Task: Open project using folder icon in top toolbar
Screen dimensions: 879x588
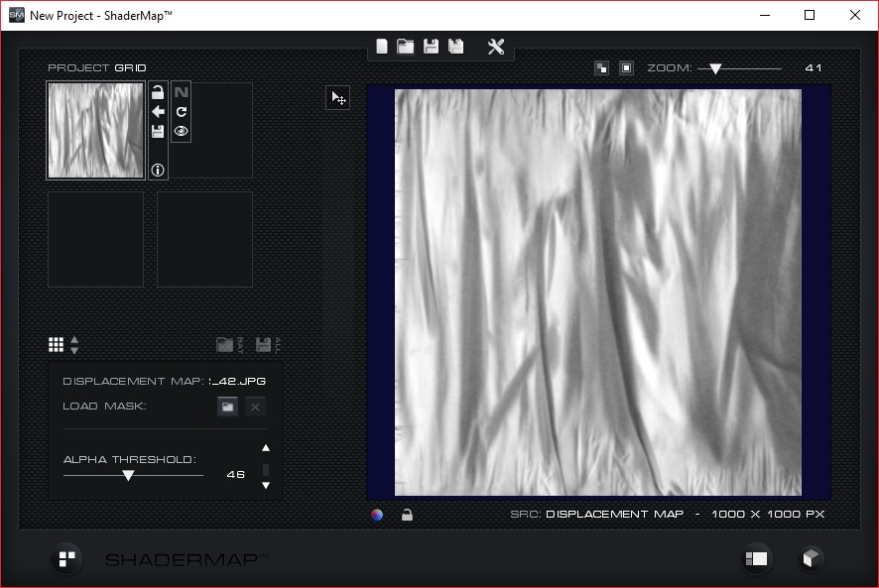Action: click(406, 47)
